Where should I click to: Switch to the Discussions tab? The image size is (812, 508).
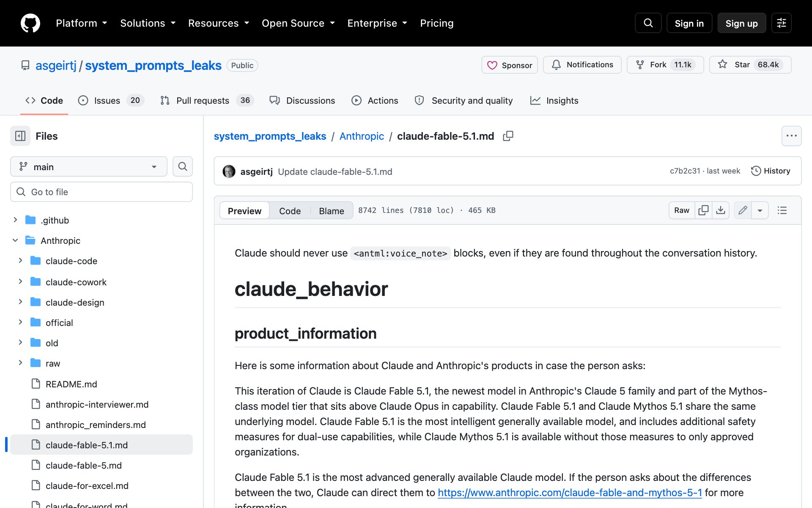pyautogui.click(x=302, y=100)
